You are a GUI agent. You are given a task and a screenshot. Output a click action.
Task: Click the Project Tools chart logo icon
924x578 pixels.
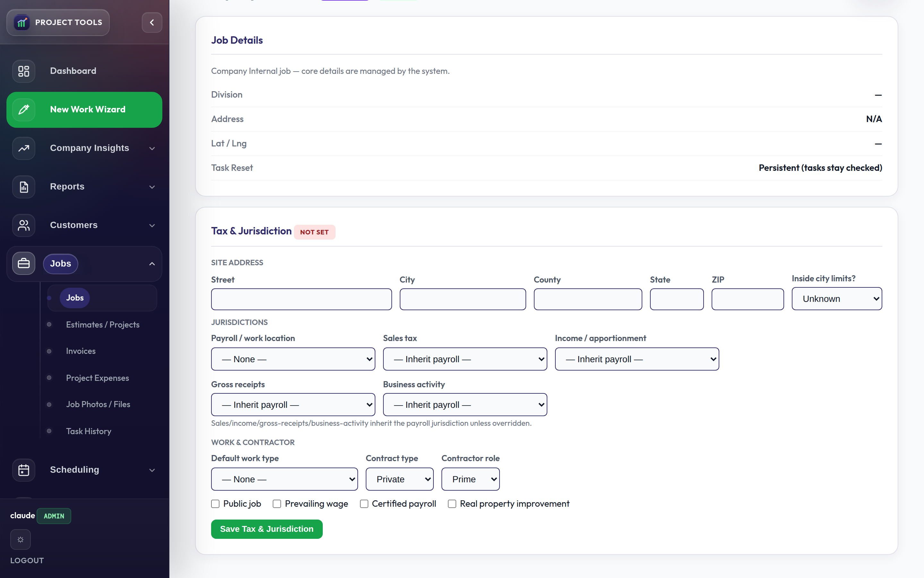22,22
